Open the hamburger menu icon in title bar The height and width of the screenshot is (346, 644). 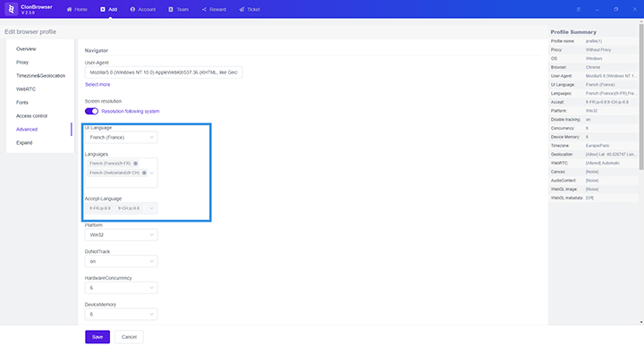pos(579,10)
